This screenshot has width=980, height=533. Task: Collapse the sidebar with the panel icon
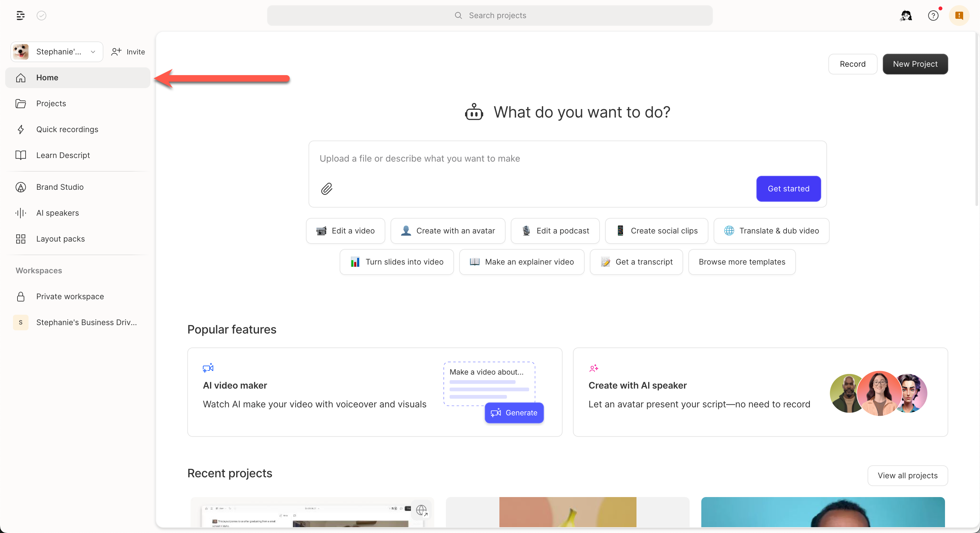pos(20,16)
